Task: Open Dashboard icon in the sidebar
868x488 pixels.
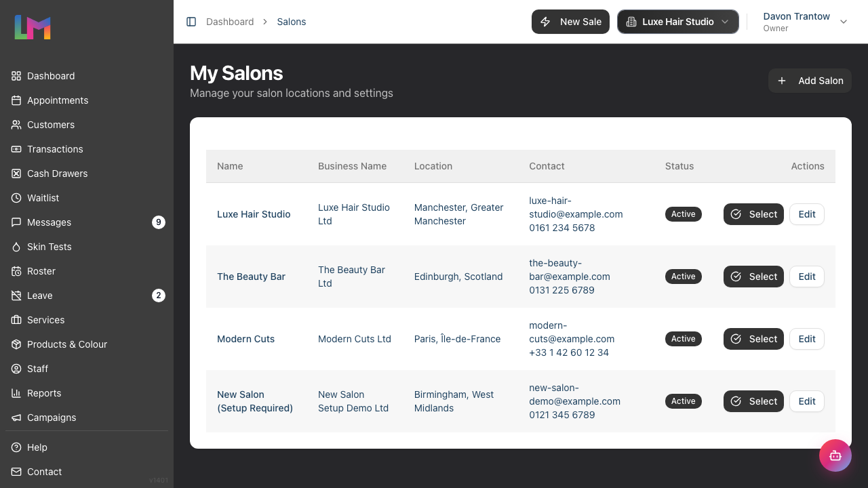Action: click(x=16, y=76)
